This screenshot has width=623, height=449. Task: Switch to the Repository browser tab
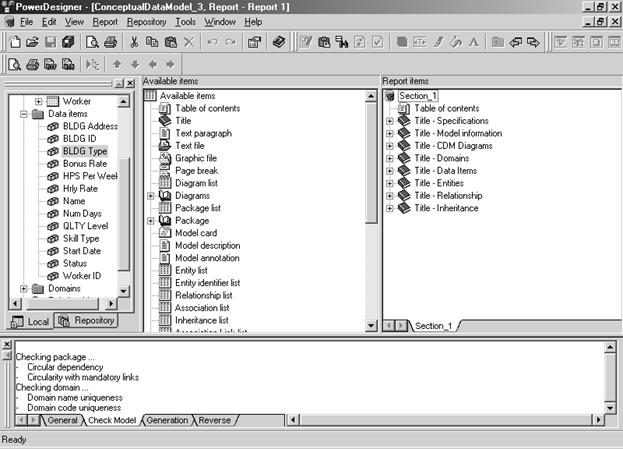coord(85,321)
